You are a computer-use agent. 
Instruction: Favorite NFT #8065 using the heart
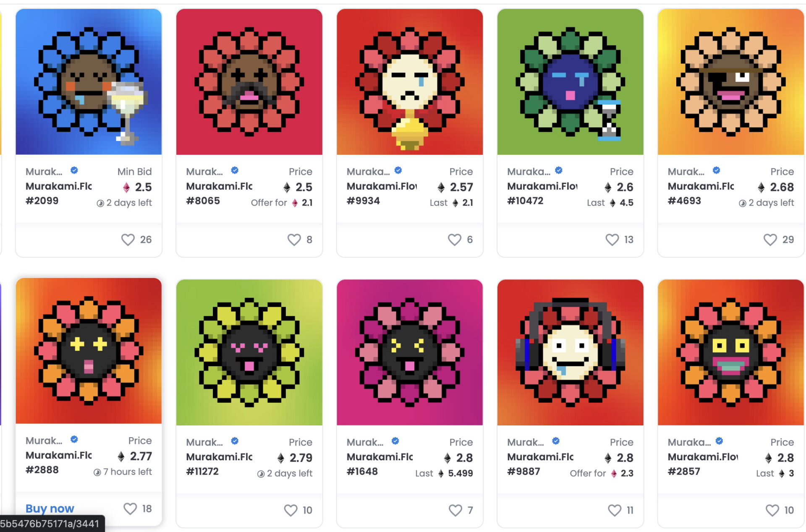294,240
